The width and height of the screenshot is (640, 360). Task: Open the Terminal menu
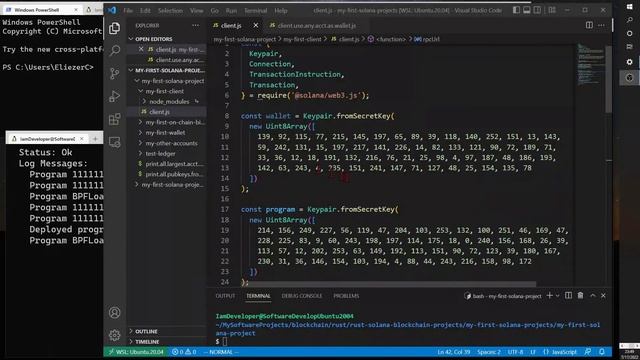[256, 11]
